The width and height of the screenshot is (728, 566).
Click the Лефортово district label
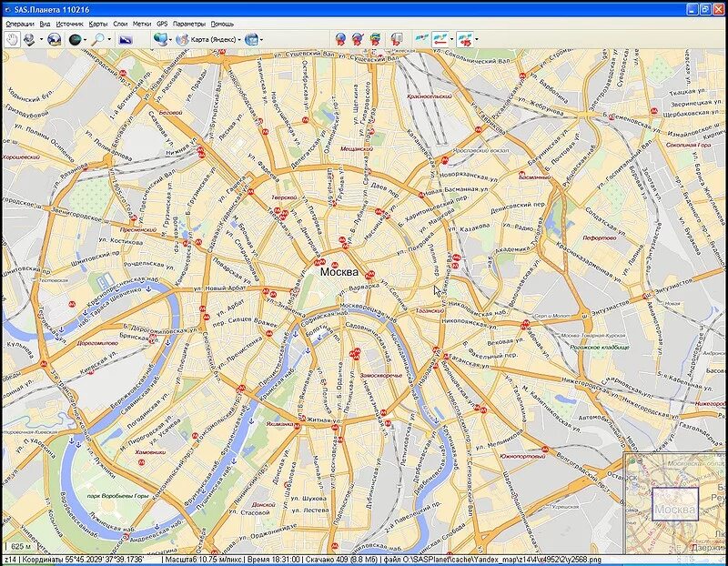[x=599, y=238]
